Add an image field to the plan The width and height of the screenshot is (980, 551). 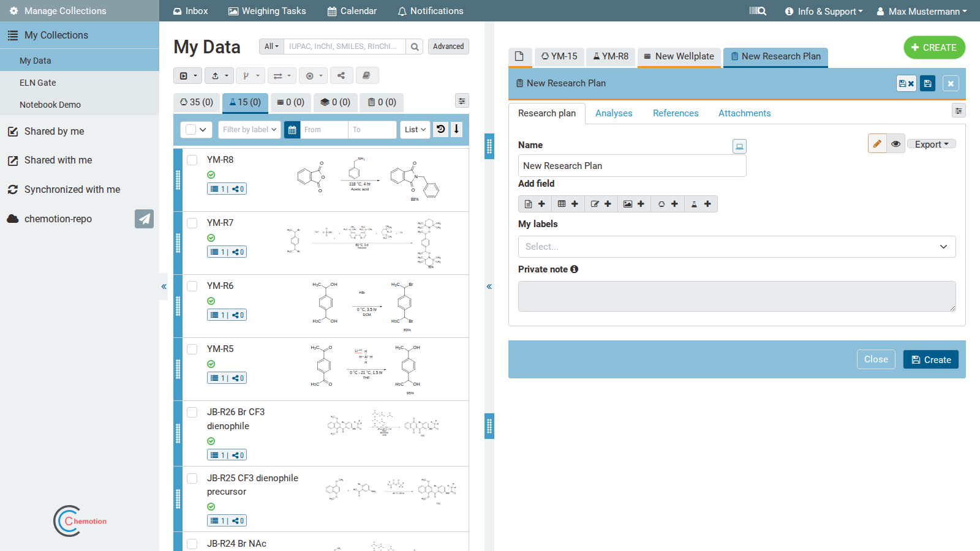pos(634,204)
